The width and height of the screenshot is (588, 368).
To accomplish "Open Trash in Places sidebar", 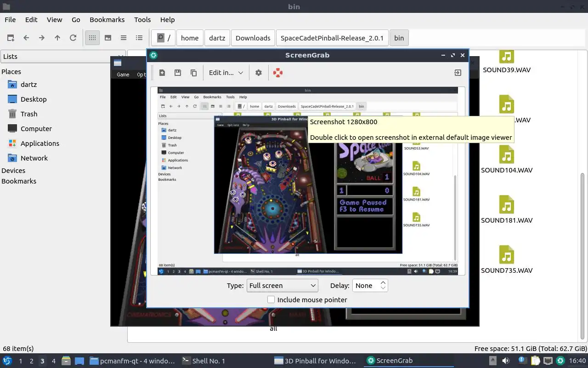I will point(29,114).
